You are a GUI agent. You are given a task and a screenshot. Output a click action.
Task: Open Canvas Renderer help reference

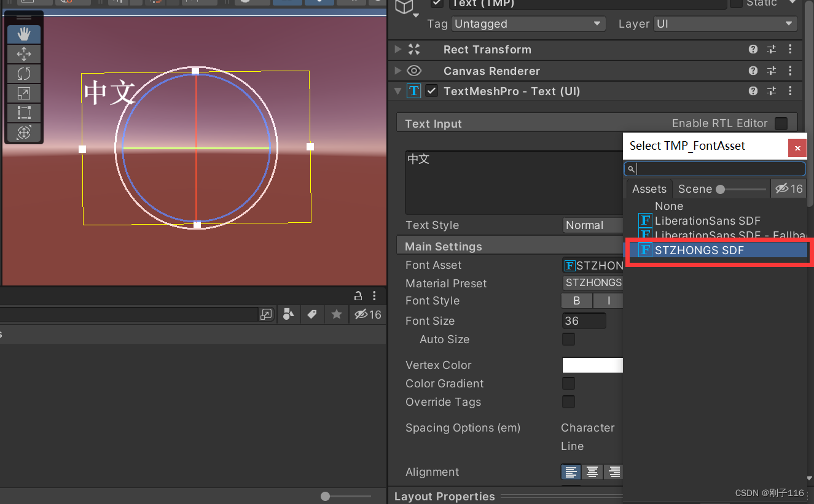(x=753, y=71)
